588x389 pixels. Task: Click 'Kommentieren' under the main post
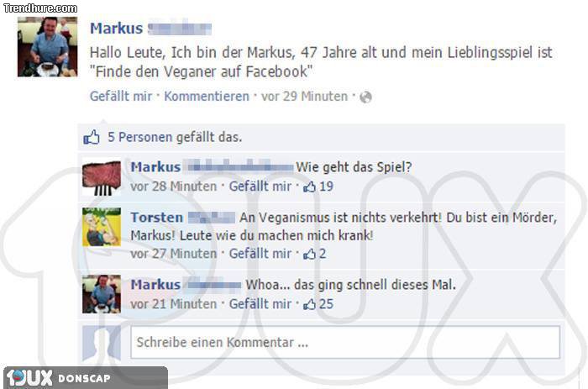coord(207,97)
